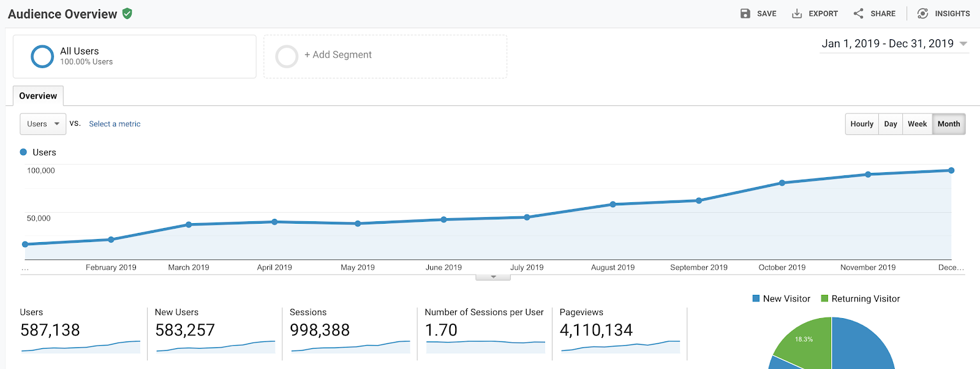
Task: Click the Pageviews value 4,110,134
Action: tap(596, 330)
